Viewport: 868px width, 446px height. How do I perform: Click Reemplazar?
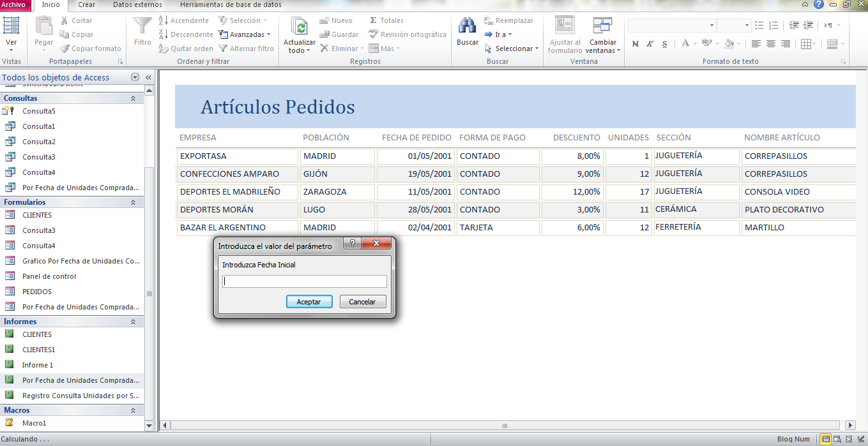point(509,20)
